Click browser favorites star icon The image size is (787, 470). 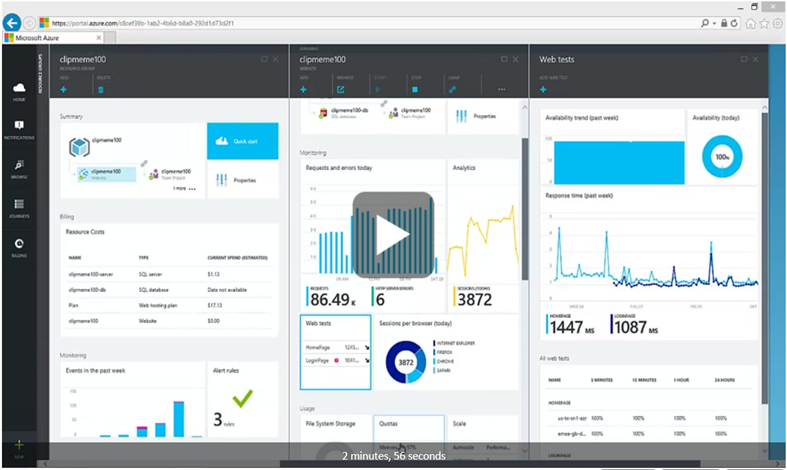(x=764, y=24)
